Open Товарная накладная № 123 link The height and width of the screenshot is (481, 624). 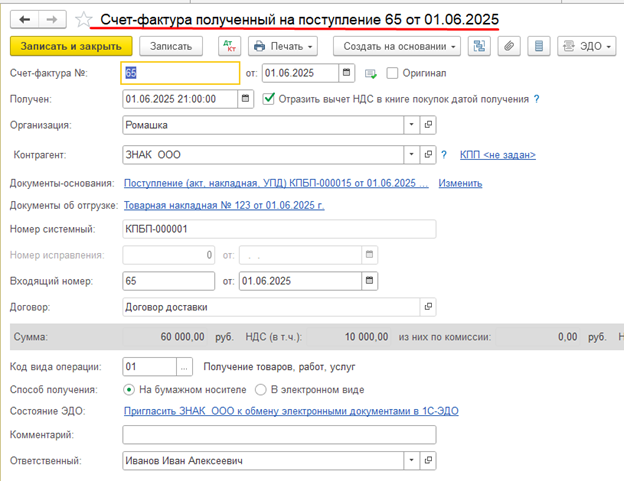coord(224,205)
